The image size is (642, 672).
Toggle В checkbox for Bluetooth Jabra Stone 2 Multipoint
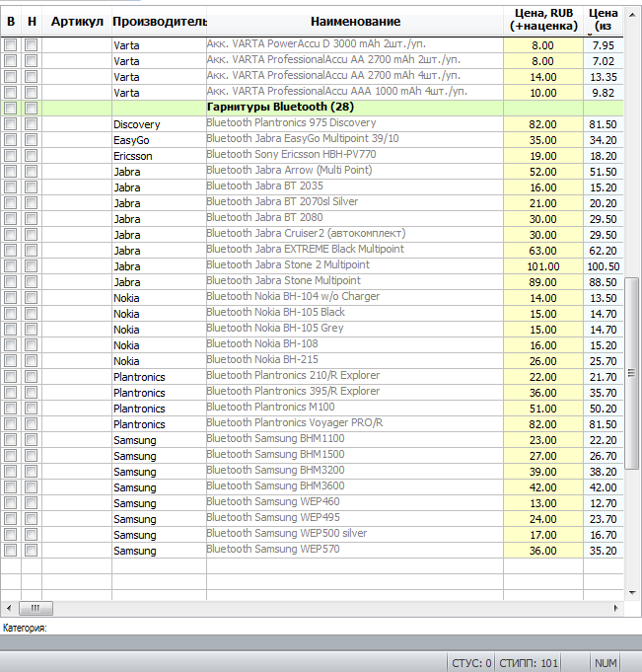click(11, 265)
